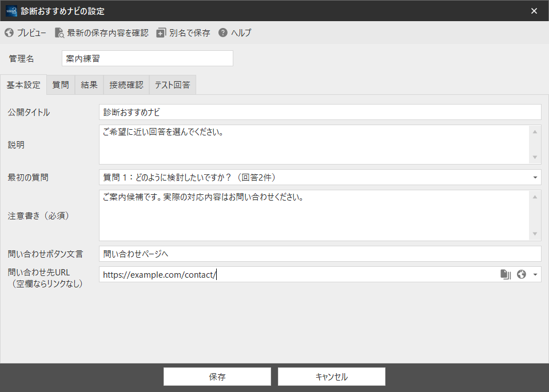Image resolution: width=549 pixels, height=392 pixels.
Task: Click the app logo in title bar
Action: point(11,11)
